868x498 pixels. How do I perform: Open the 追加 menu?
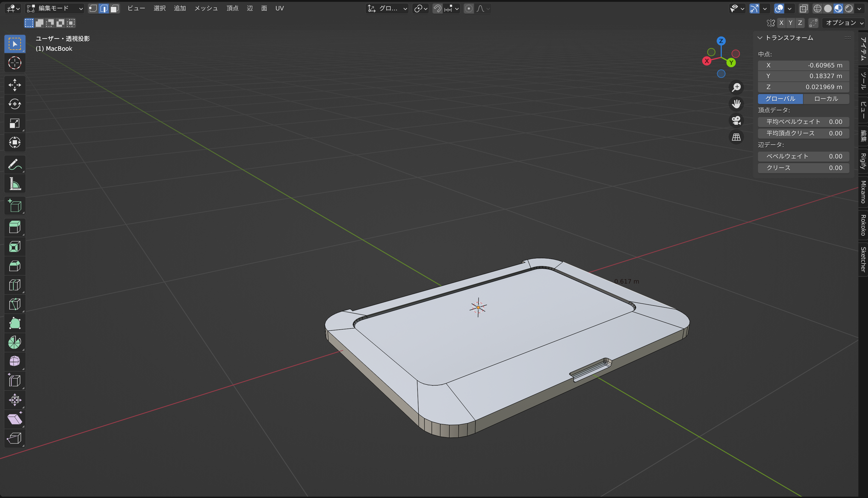[180, 9]
